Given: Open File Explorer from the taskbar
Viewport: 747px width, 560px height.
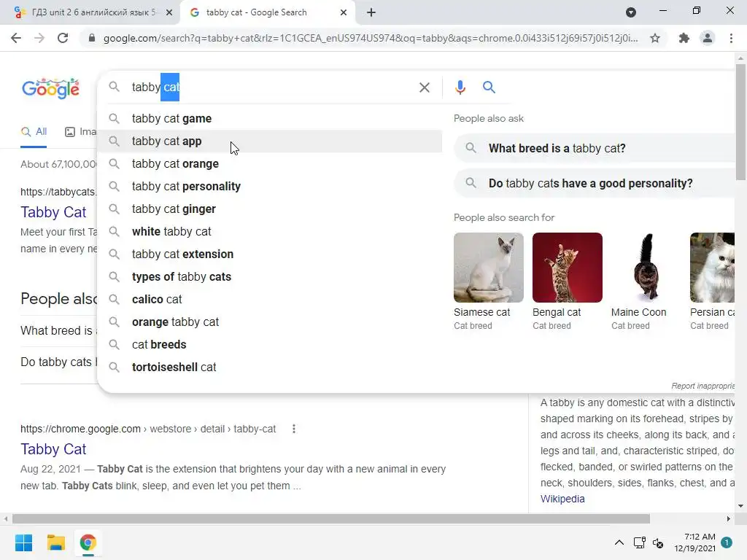Looking at the screenshot, I should [55, 542].
